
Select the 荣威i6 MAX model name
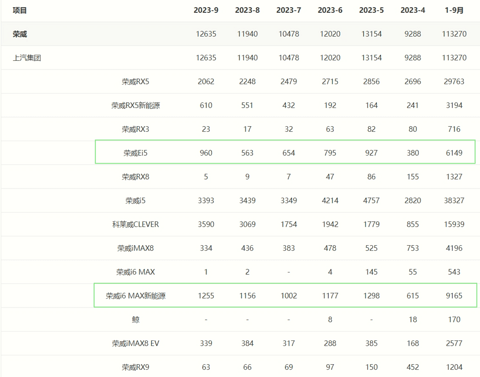click(135, 272)
